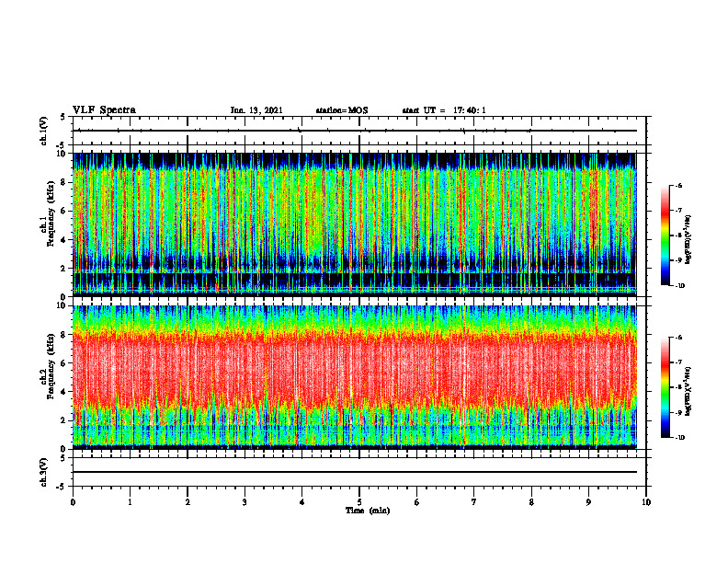Click time axis tick label "9"
The image size is (728, 563).
point(588,502)
